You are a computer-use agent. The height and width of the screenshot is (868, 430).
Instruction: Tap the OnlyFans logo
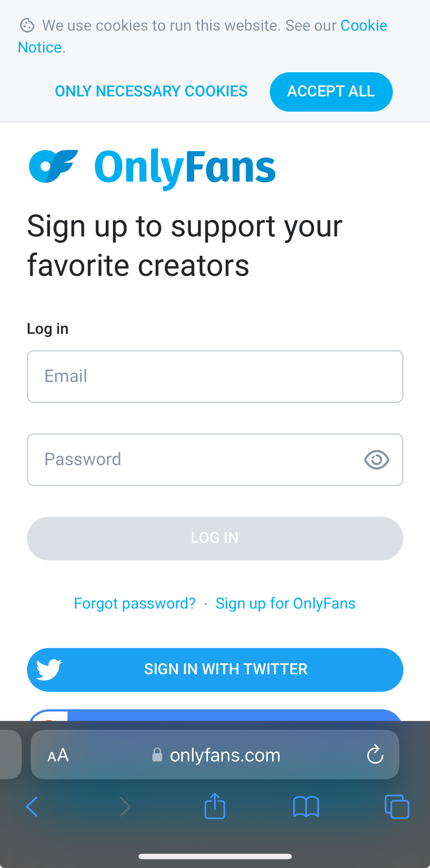[x=152, y=168]
